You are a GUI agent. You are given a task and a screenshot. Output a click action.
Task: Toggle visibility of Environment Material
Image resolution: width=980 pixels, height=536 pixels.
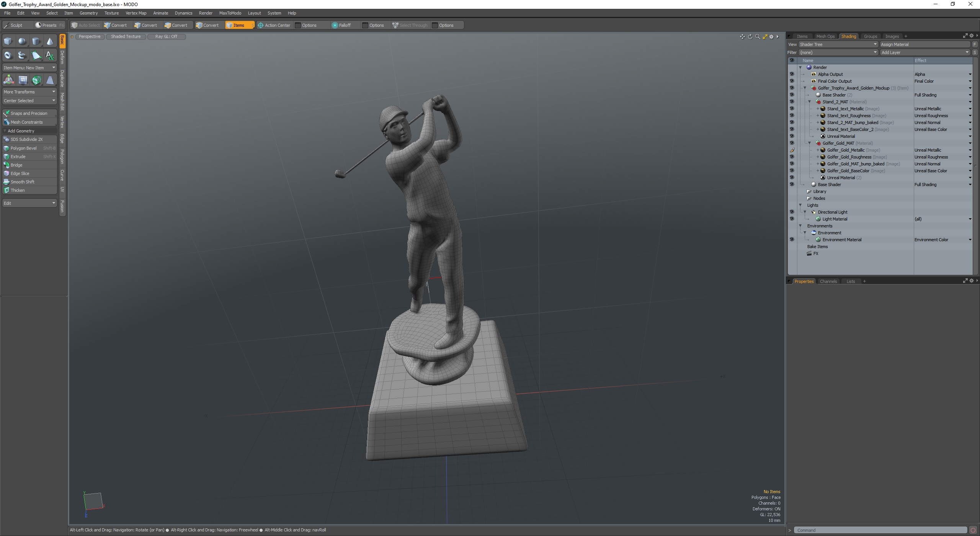[792, 240]
